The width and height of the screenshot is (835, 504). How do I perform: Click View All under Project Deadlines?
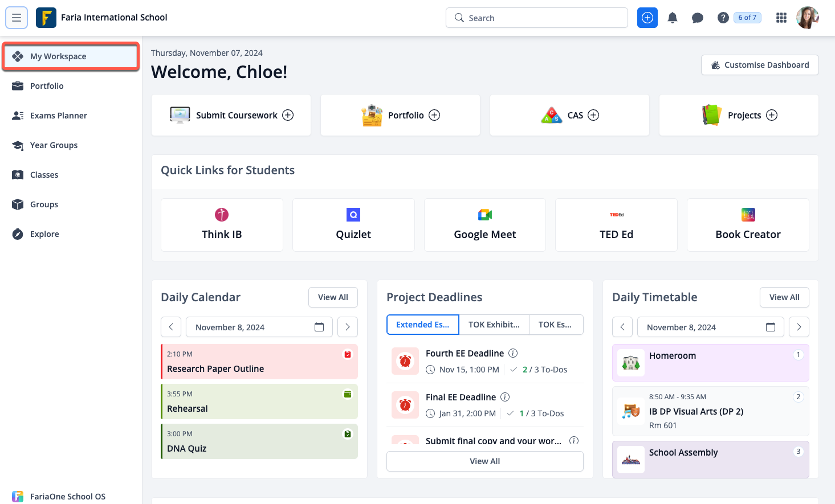click(x=484, y=461)
